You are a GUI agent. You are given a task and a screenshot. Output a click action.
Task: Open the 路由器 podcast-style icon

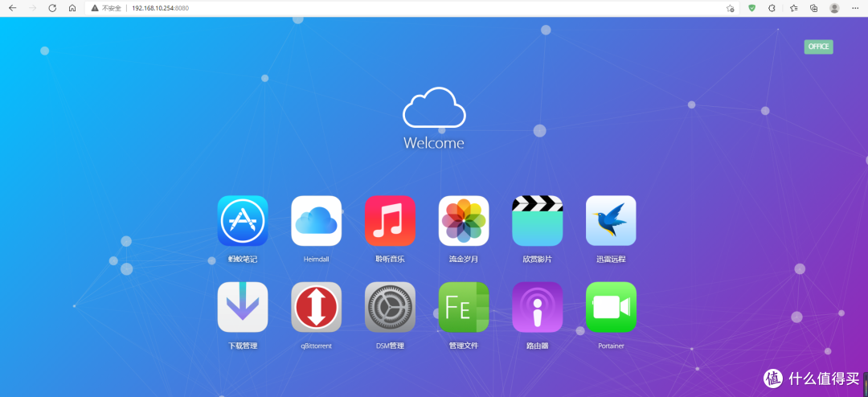537,307
